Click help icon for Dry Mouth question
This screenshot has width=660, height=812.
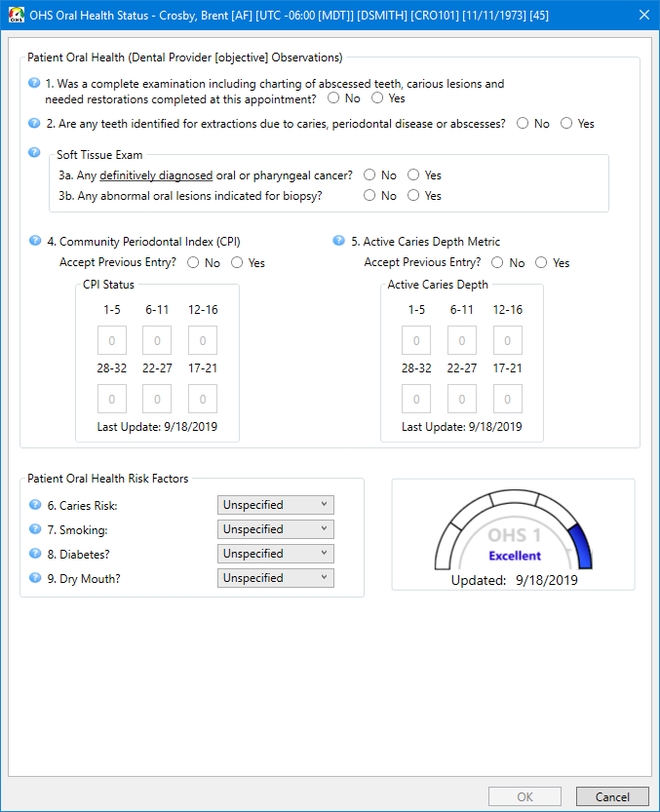tap(35, 578)
